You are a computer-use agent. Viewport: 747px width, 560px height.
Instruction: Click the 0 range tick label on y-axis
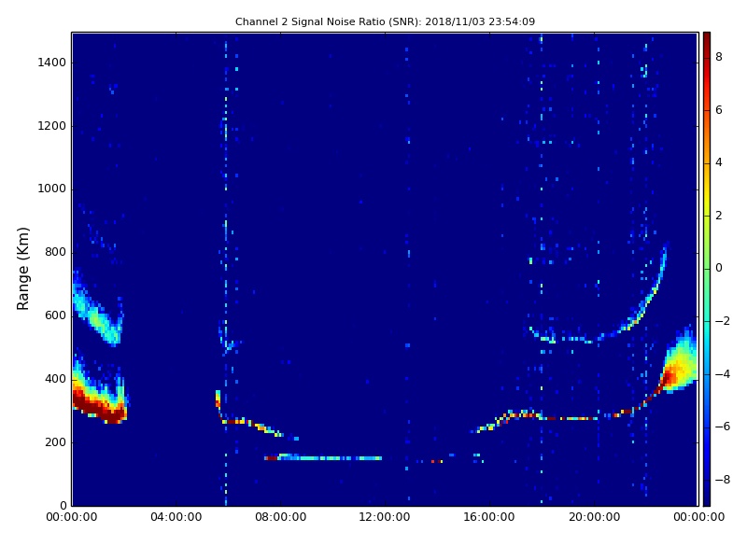(63, 505)
